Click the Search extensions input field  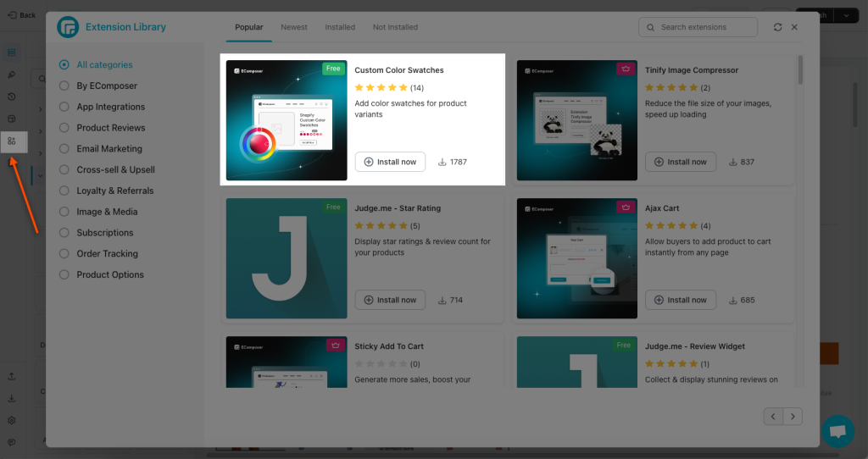tap(698, 27)
